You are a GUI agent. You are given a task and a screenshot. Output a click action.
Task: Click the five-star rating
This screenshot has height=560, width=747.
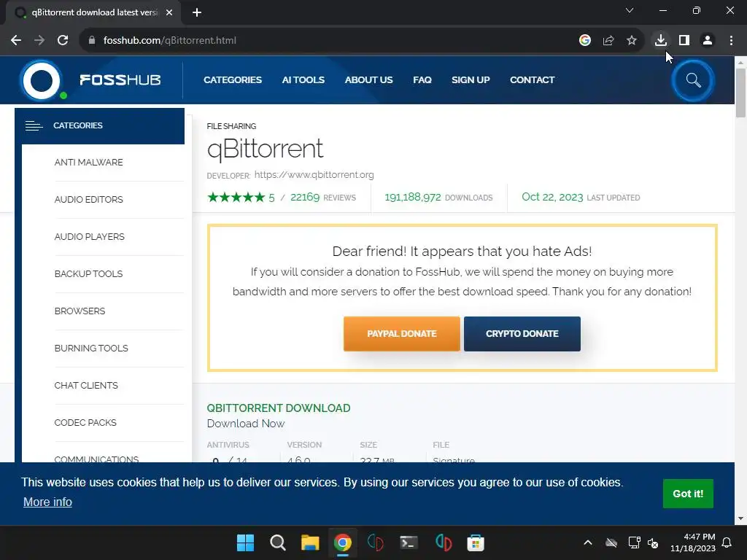tap(236, 197)
